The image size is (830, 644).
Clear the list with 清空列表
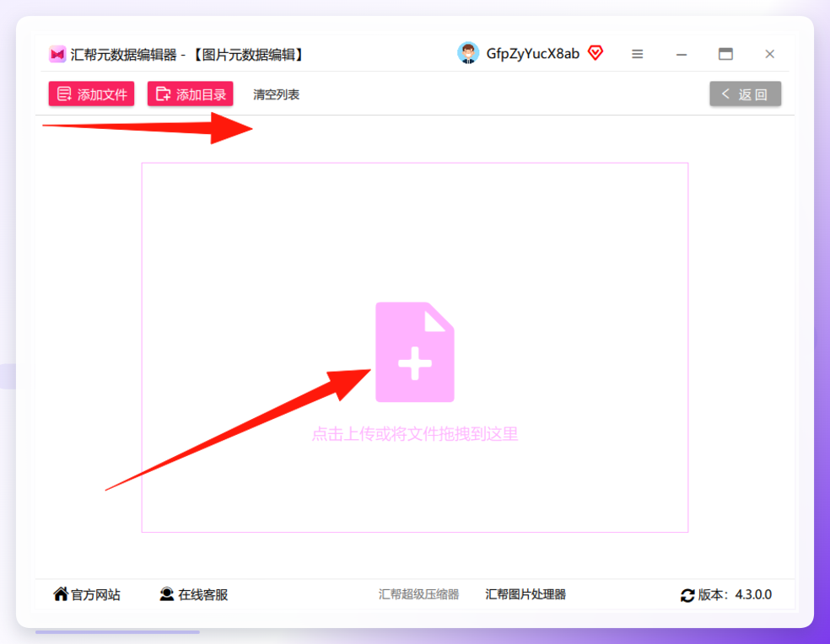point(277,94)
